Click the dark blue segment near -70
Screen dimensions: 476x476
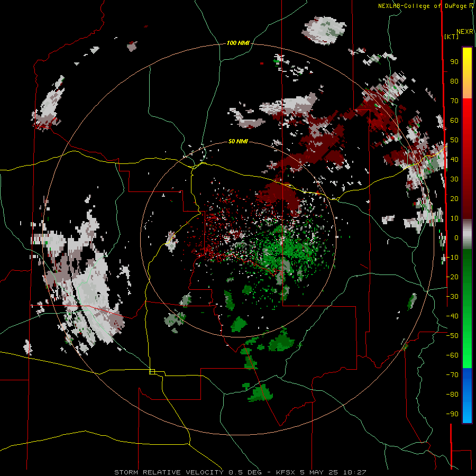(467, 375)
